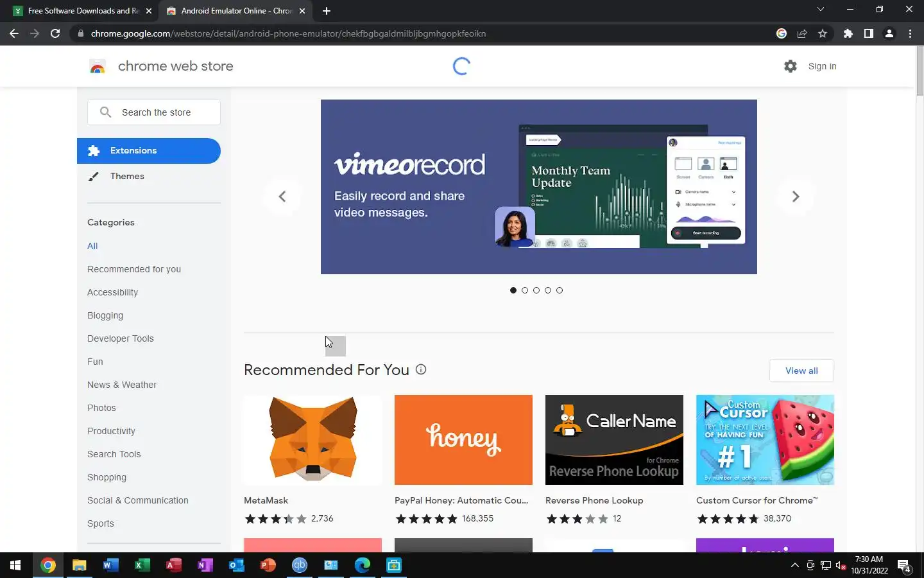Close the Android Emulator Online tab

click(302, 11)
